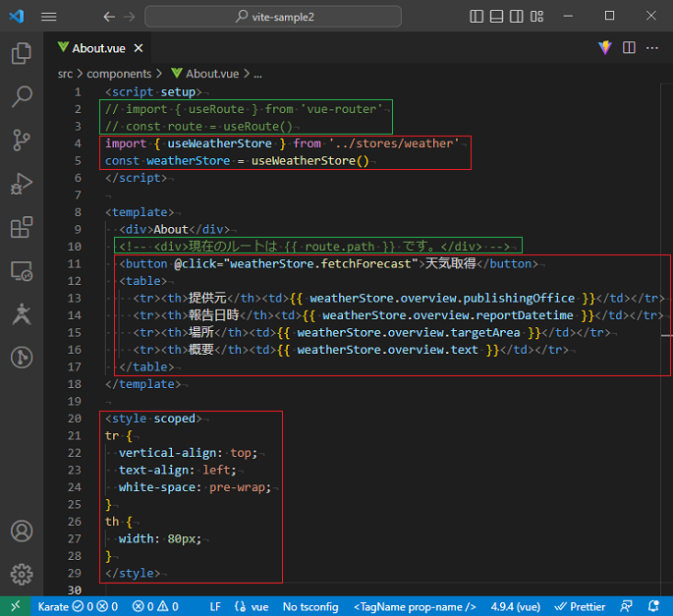
Task: Open the hamburger application menu
Action: [48, 17]
